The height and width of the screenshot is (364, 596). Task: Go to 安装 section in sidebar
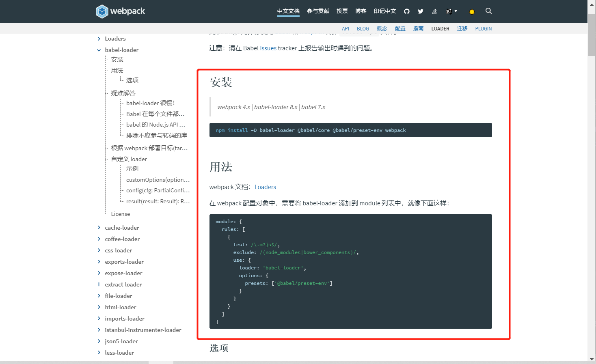click(117, 59)
